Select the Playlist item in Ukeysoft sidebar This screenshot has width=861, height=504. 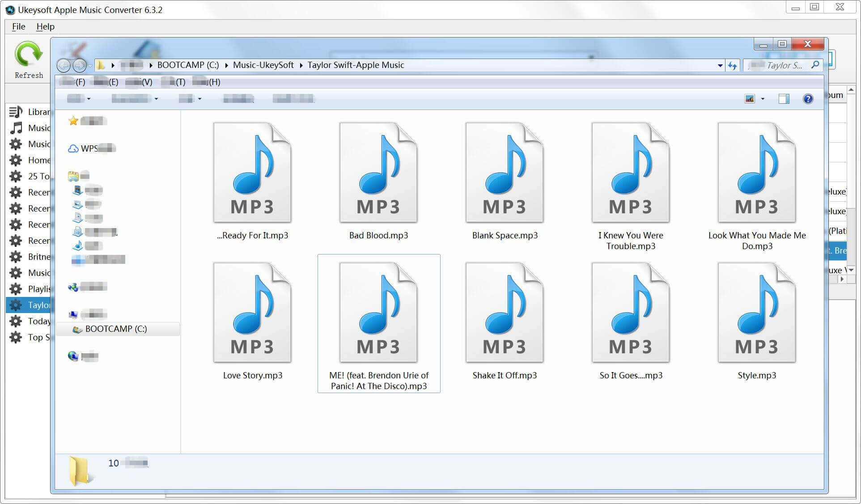point(30,289)
